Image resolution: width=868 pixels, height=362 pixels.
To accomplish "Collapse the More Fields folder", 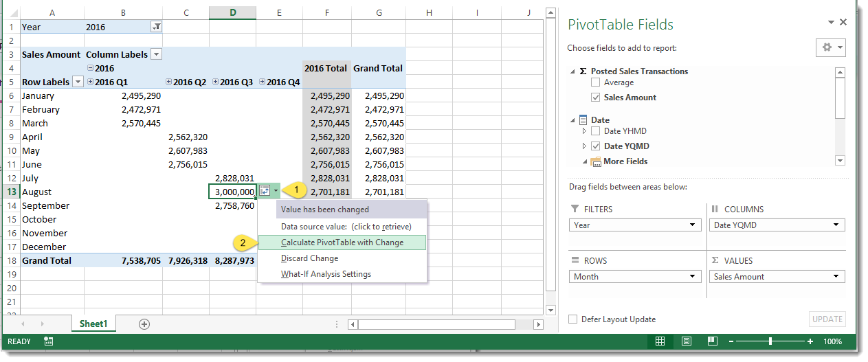I will pyautogui.click(x=585, y=161).
